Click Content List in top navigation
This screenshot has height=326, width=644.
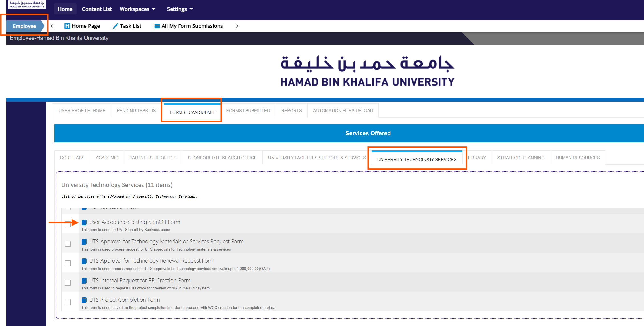coord(97,9)
